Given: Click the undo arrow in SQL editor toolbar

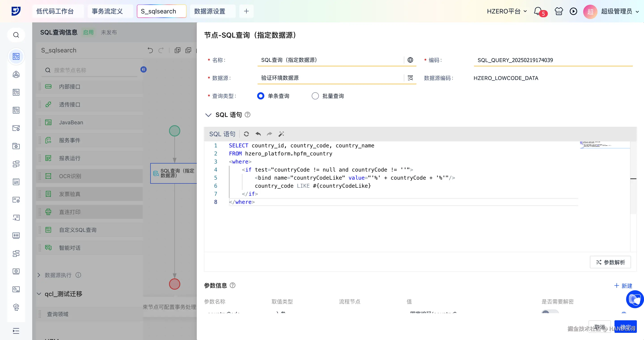Looking at the screenshot, I should click(258, 134).
